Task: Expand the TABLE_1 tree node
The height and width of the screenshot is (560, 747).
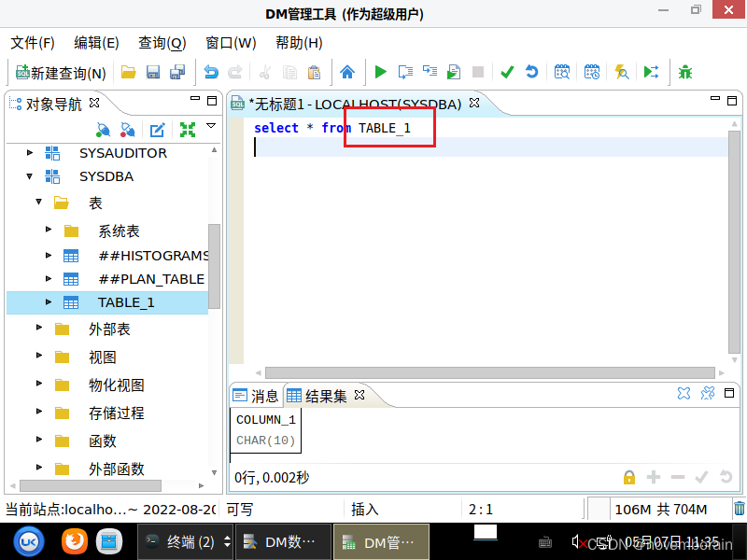Action: tap(49, 301)
